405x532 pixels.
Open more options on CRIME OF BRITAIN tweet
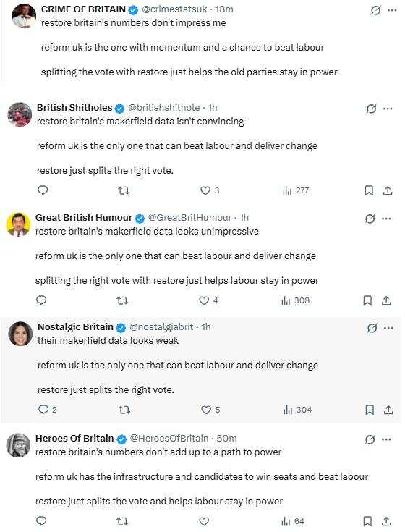pos(392,10)
